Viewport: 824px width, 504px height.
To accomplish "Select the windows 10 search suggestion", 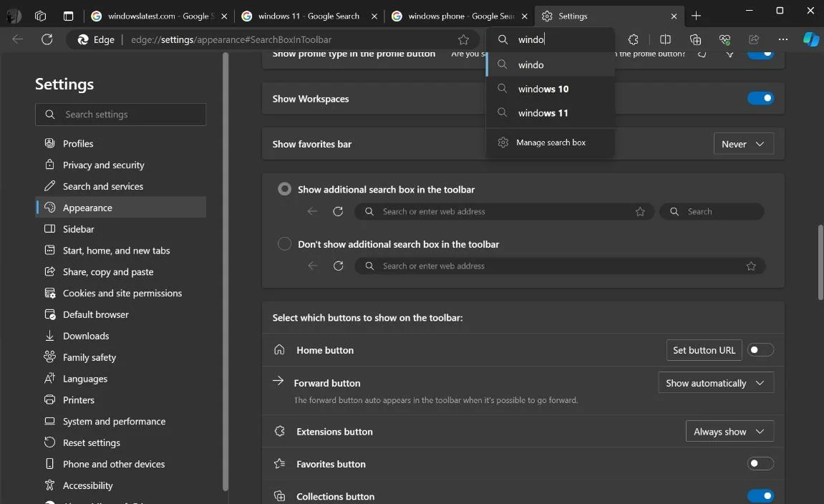I will click(543, 89).
